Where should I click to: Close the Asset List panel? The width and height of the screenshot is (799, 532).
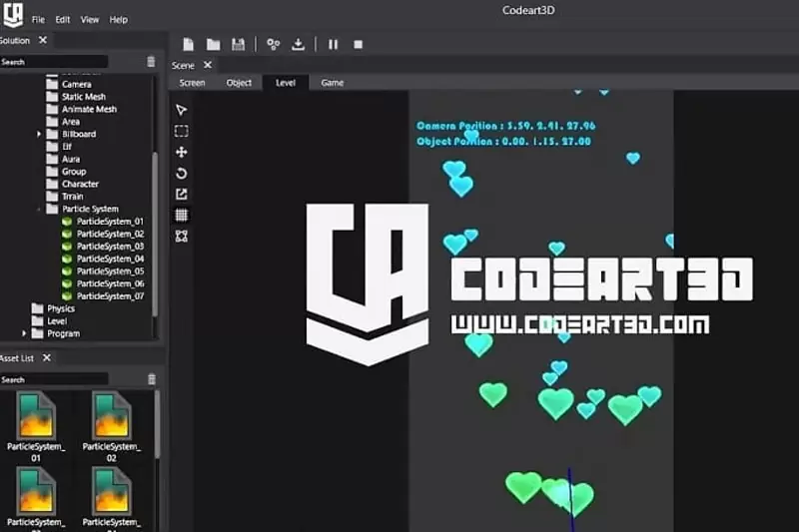(x=47, y=358)
